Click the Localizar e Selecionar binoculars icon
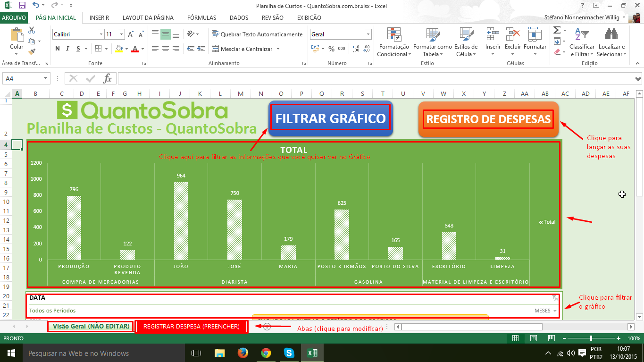This screenshot has width=644, height=362. pos(611,34)
